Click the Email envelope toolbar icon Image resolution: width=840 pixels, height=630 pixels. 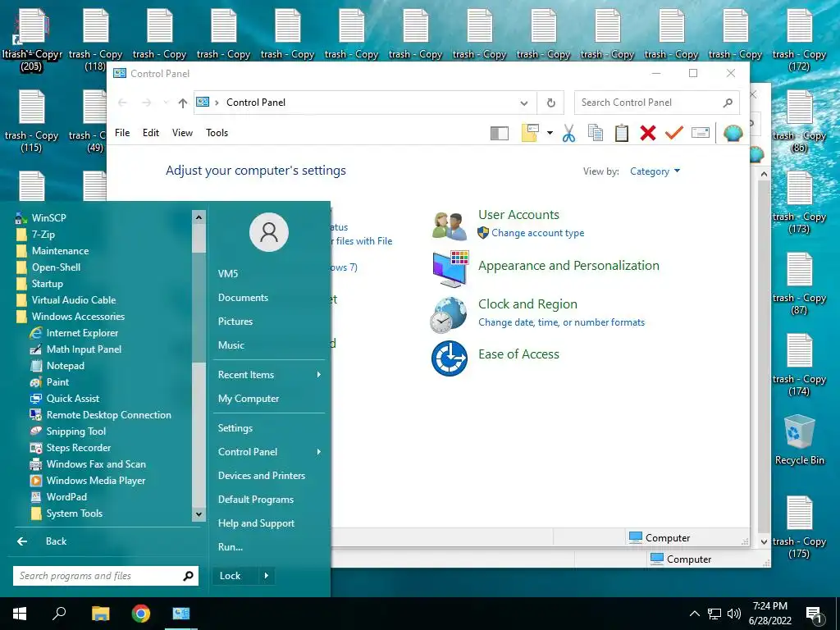coord(701,132)
